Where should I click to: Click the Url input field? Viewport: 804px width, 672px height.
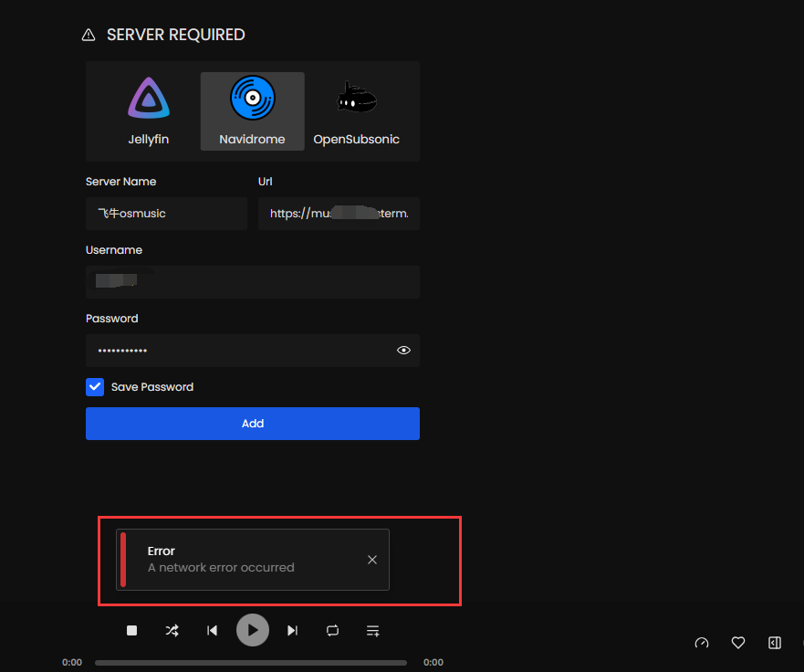click(x=339, y=214)
